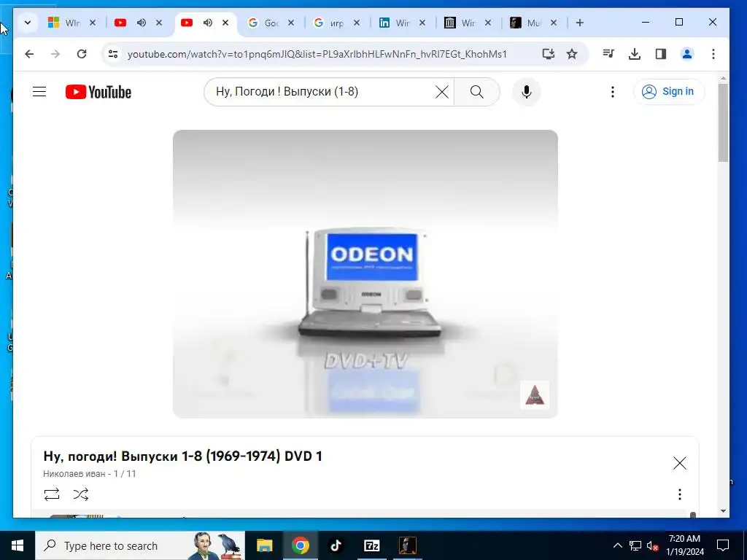Install app icon in address bar

coord(549,54)
